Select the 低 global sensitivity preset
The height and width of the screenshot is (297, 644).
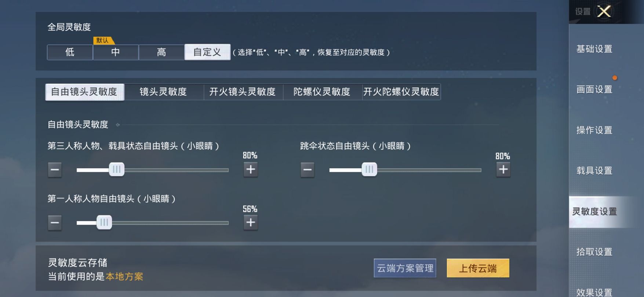click(70, 52)
